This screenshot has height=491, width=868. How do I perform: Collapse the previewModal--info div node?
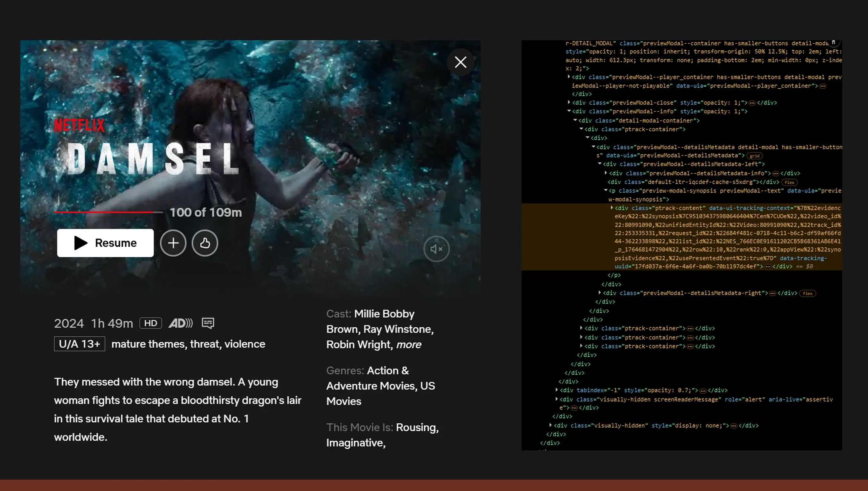coord(569,111)
